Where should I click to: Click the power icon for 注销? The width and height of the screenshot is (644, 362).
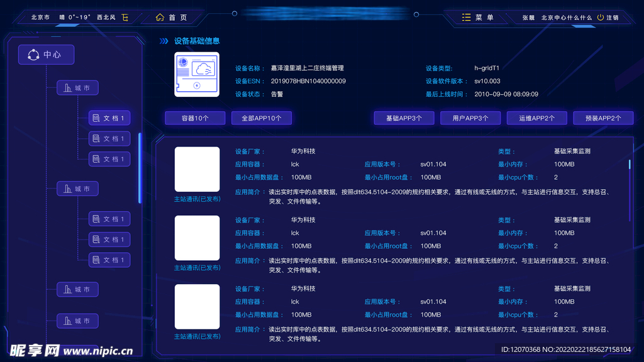tap(600, 18)
